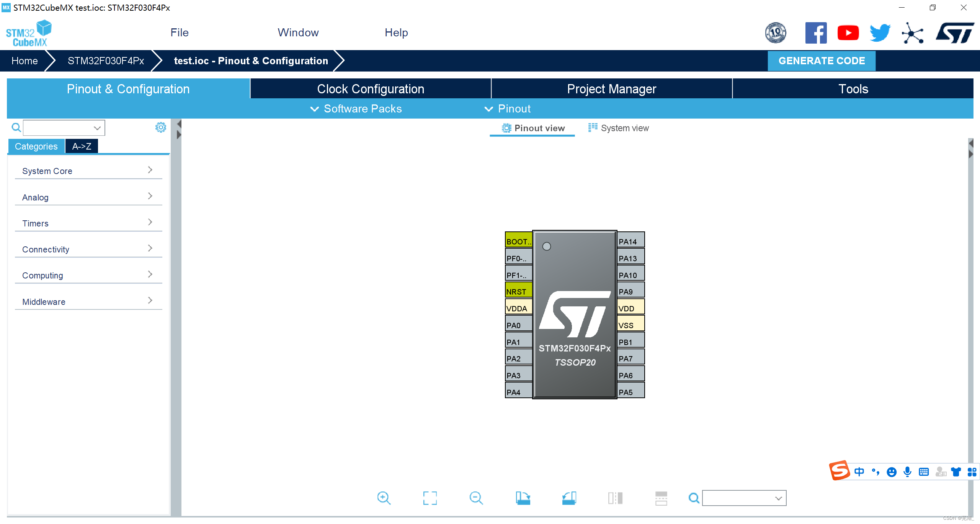Click the green BOOT pin
This screenshot has width=980, height=524.
519,240
